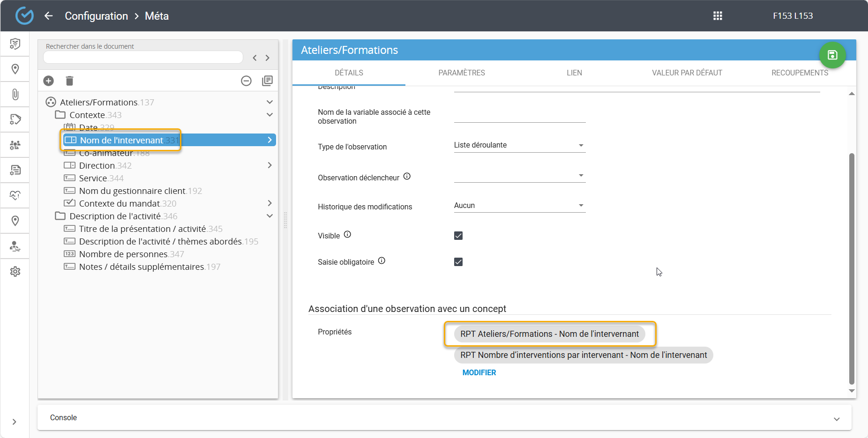Uncheck the Visible checkbox

(458, 236)
